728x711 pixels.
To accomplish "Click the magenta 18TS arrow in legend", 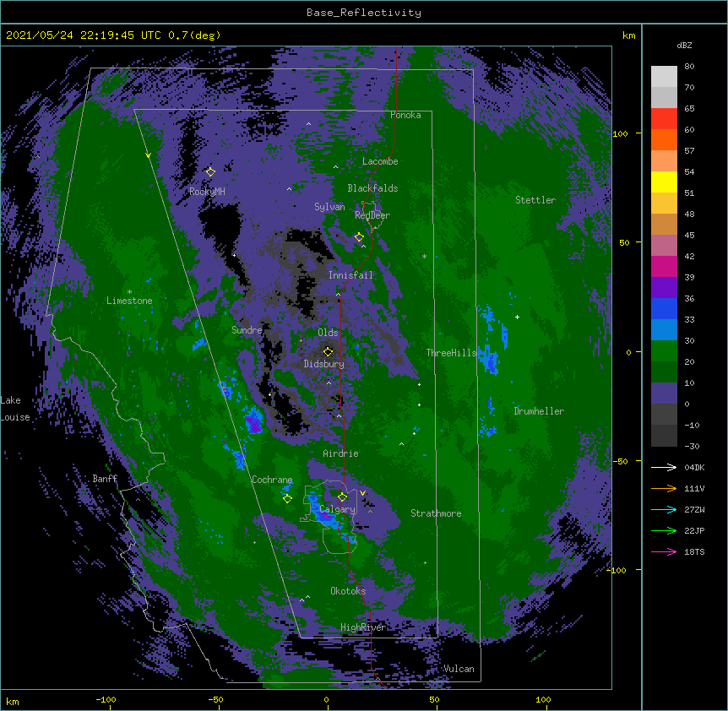I will 664,551.
